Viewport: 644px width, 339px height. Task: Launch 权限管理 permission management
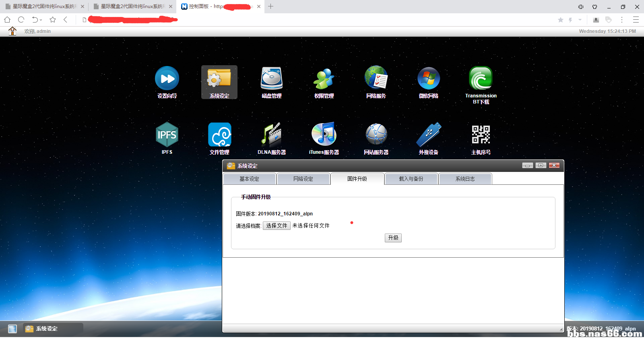(324, 79)
